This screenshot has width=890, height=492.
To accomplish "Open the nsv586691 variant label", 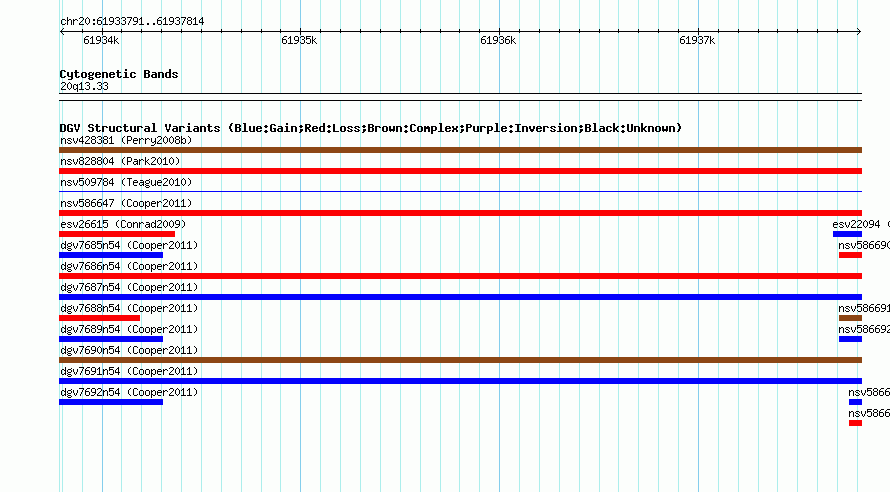I will (864, 308).
